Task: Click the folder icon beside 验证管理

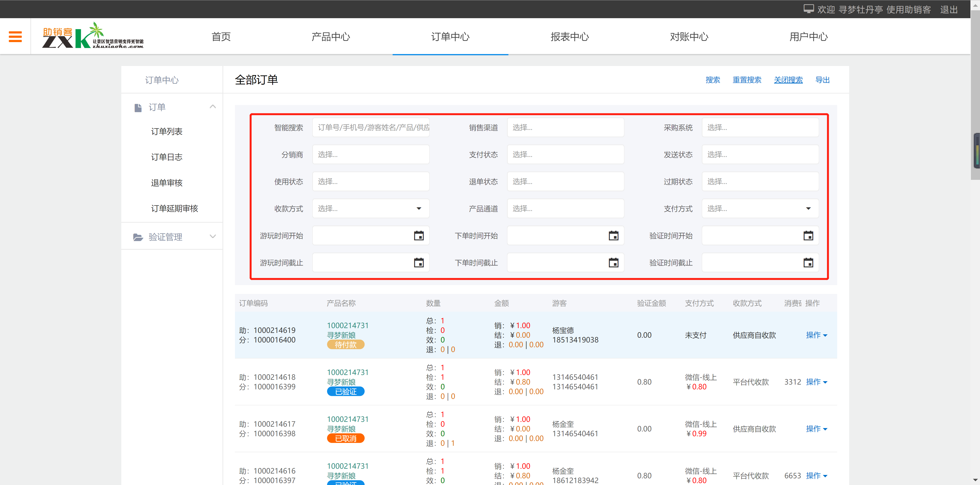Action: tap(137, 237)
